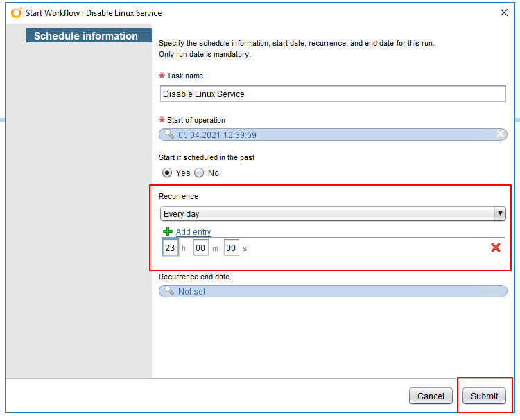
Task: Clear the Start of operation date with X icon
Action: pos(501,134)
